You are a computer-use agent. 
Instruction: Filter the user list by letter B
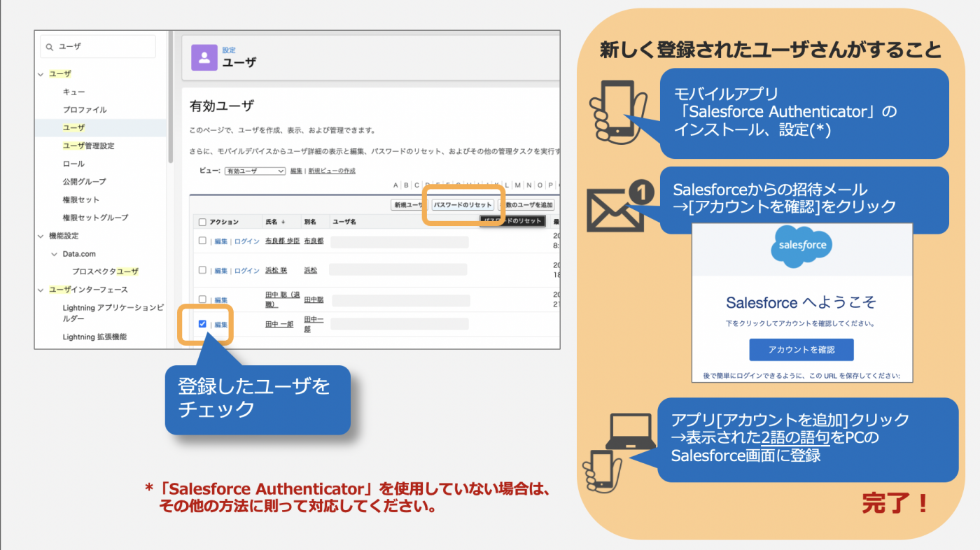406,185
